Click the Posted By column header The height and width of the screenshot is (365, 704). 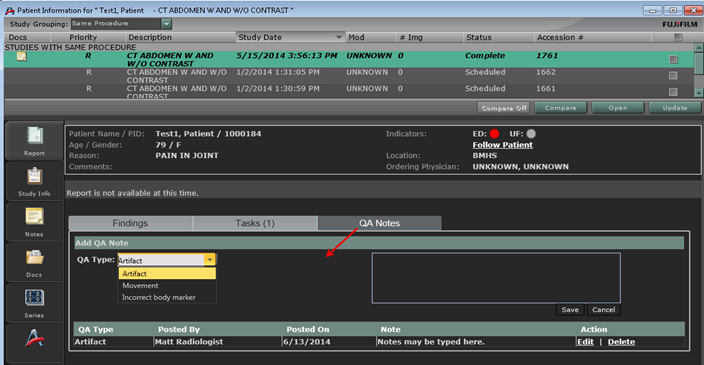(179, 329)
